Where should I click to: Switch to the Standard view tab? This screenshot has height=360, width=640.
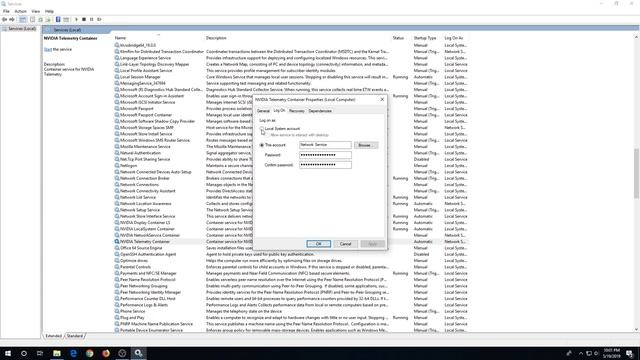pyautogui.click(x=75, y=336)
